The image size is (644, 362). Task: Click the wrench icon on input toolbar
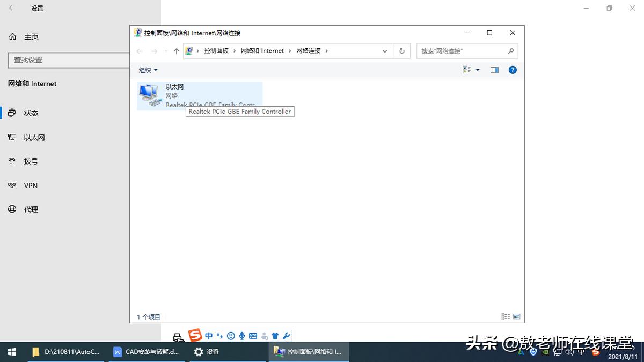click(x=287, y=336)
